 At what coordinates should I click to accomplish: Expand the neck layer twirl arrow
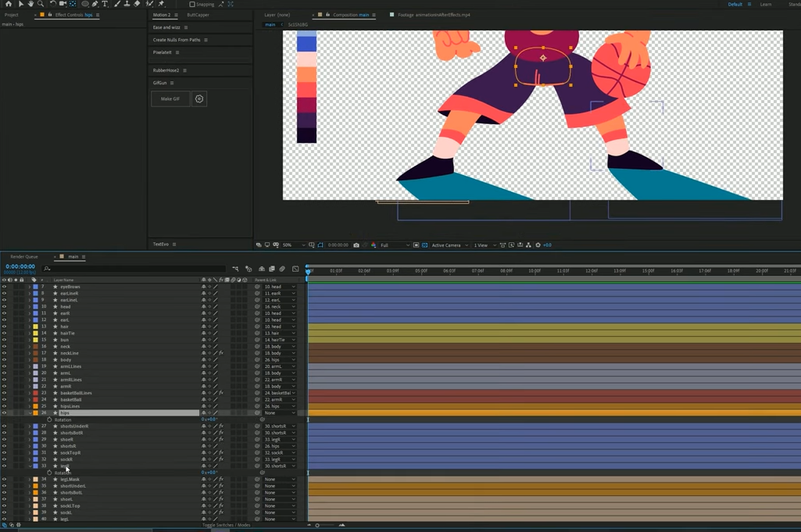point(30,347)
